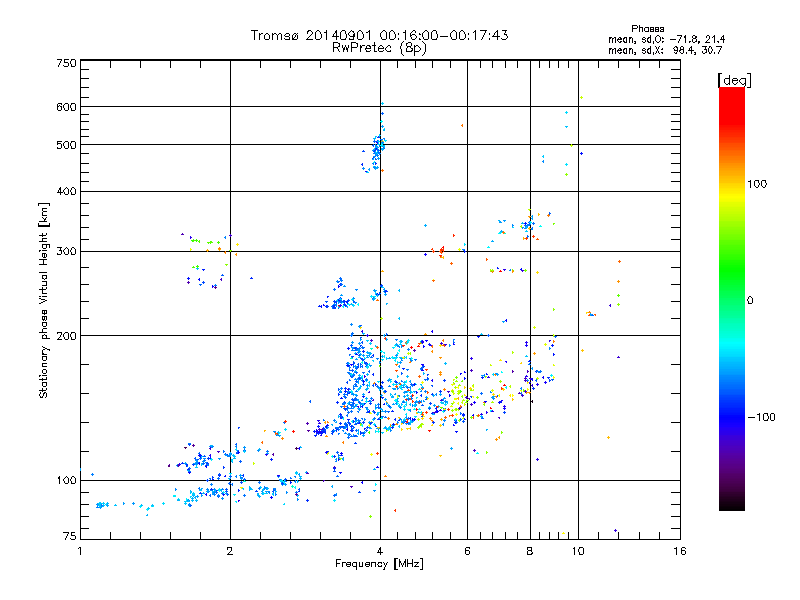Click the y-axis tick label '300'
Screen dimensions: 800x600
[x=66, y=251]
